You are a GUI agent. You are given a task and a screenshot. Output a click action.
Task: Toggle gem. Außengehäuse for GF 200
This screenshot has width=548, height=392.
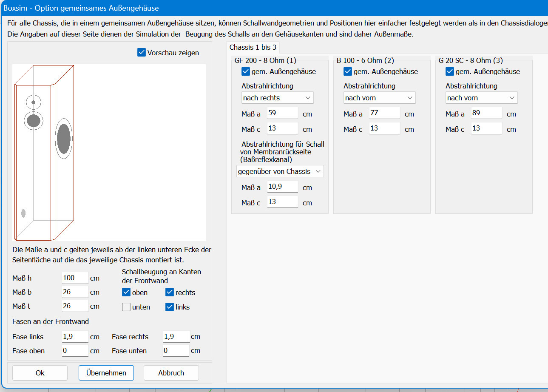246,71
